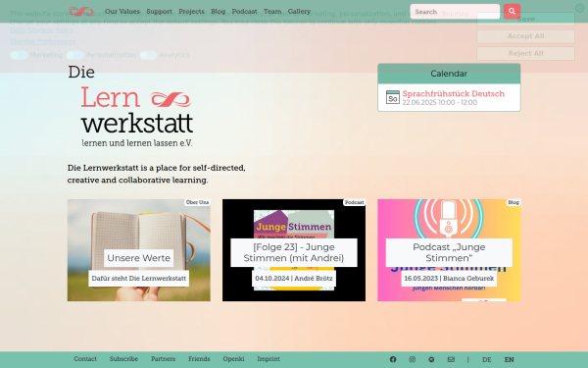This screenshot has width=588, height=368.
Task: Open the Projects menu item
Action: [x=191, y=11]
